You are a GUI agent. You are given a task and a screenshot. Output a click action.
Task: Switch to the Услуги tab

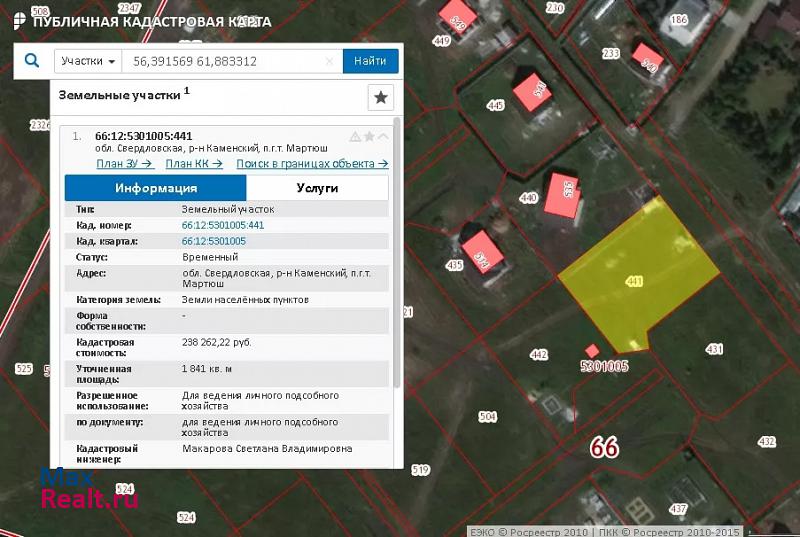317,188
